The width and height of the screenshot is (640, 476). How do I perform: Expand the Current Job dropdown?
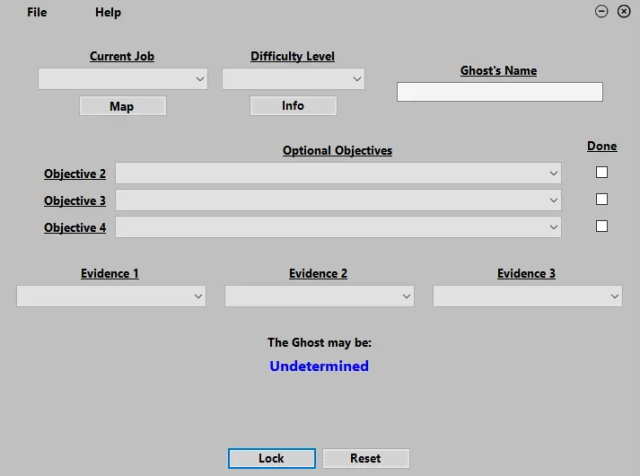pos(122,78)
